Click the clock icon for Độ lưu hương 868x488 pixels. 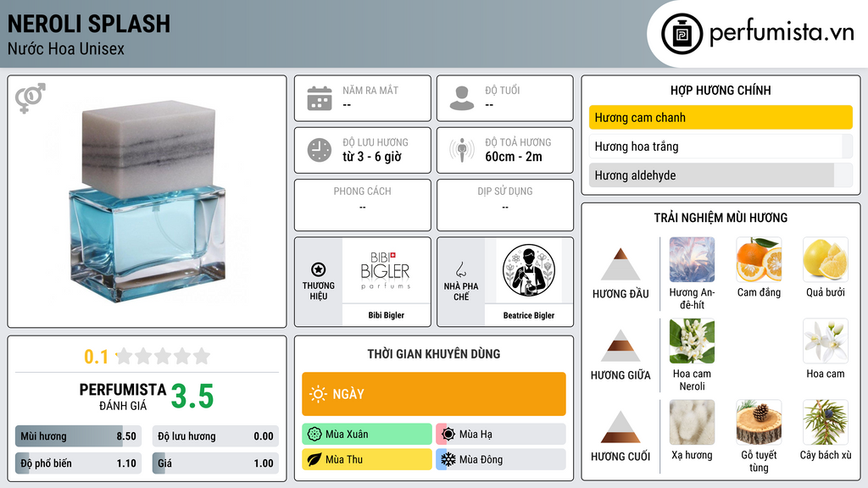320,150
